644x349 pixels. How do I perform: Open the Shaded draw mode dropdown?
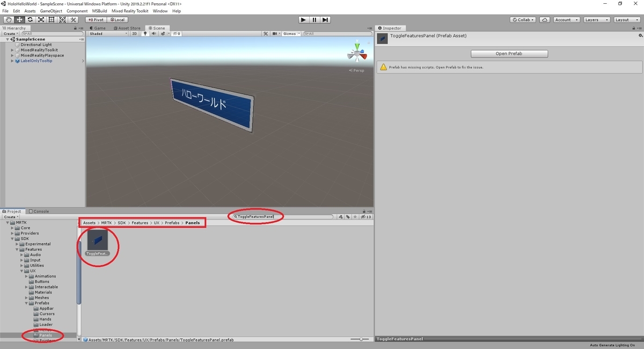coord(108,33)
